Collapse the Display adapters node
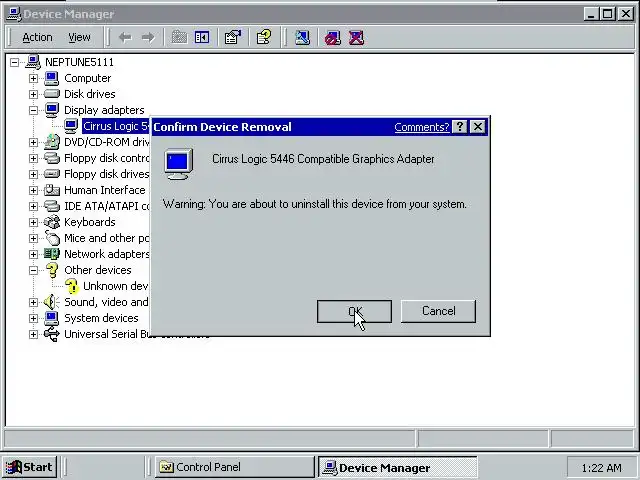This screenshot has width=640, height=480. coord(33,110)
